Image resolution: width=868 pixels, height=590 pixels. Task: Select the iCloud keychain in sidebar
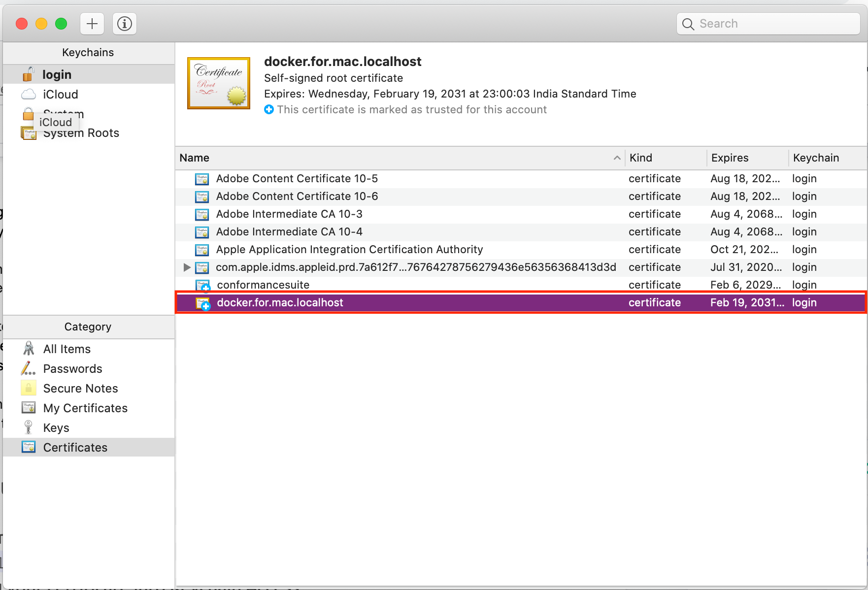pos(89,94)
